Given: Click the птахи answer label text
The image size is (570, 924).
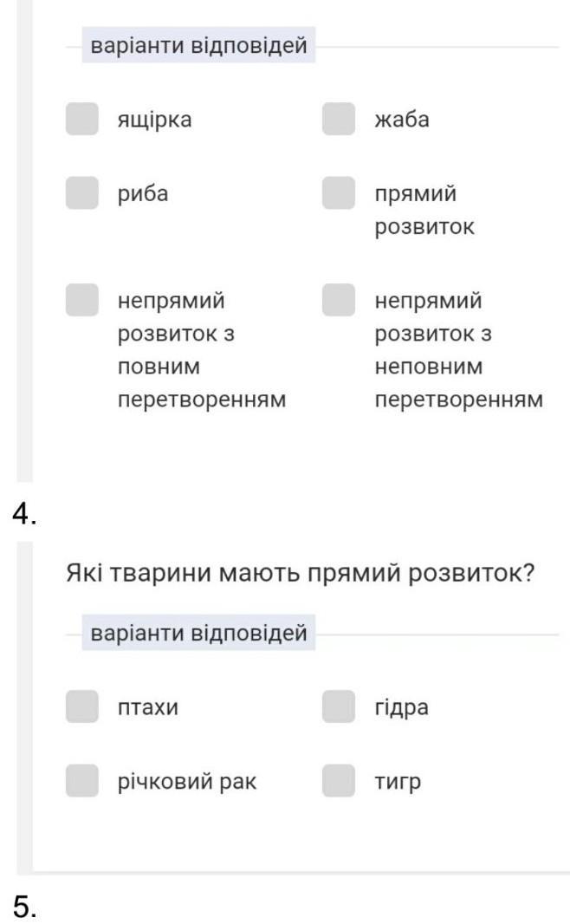Looking at the screenshot, I should 148,708.
